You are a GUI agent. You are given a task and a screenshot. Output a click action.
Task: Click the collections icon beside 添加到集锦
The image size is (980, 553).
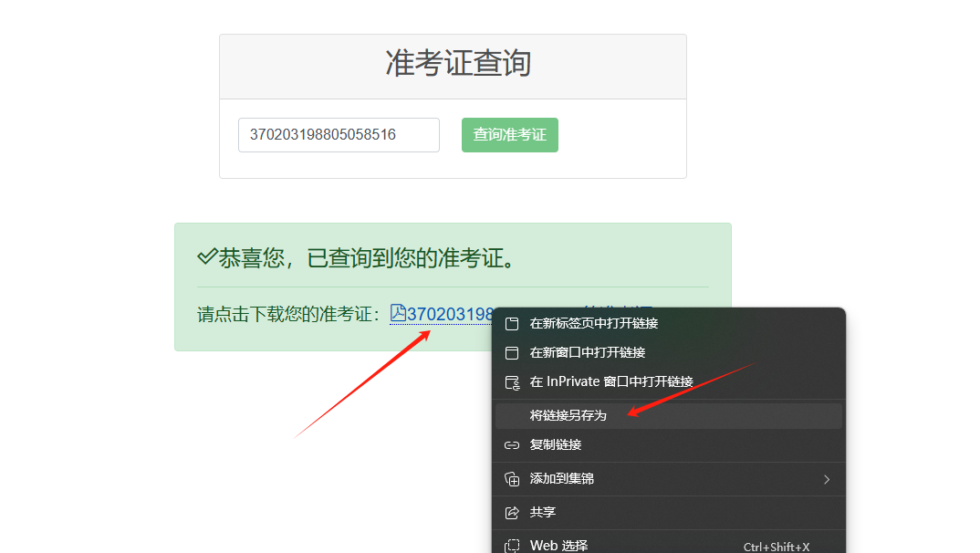pos(512,479)
